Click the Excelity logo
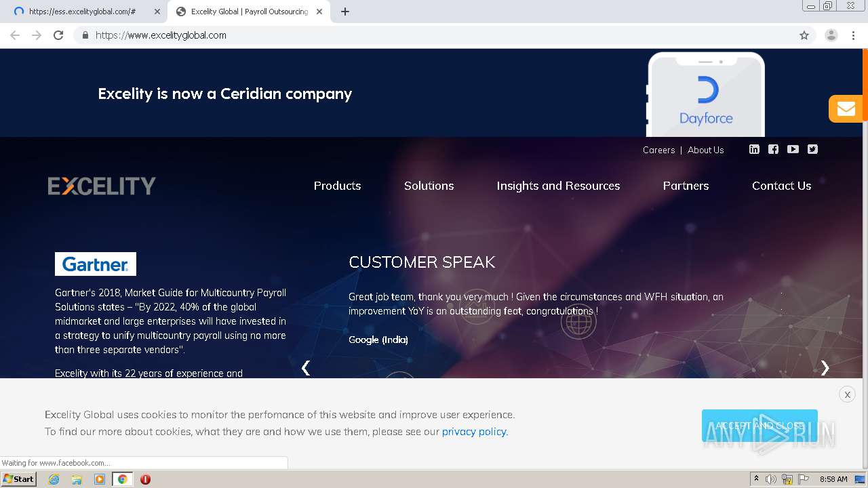The image size is (868, 488). click(102, 186)
